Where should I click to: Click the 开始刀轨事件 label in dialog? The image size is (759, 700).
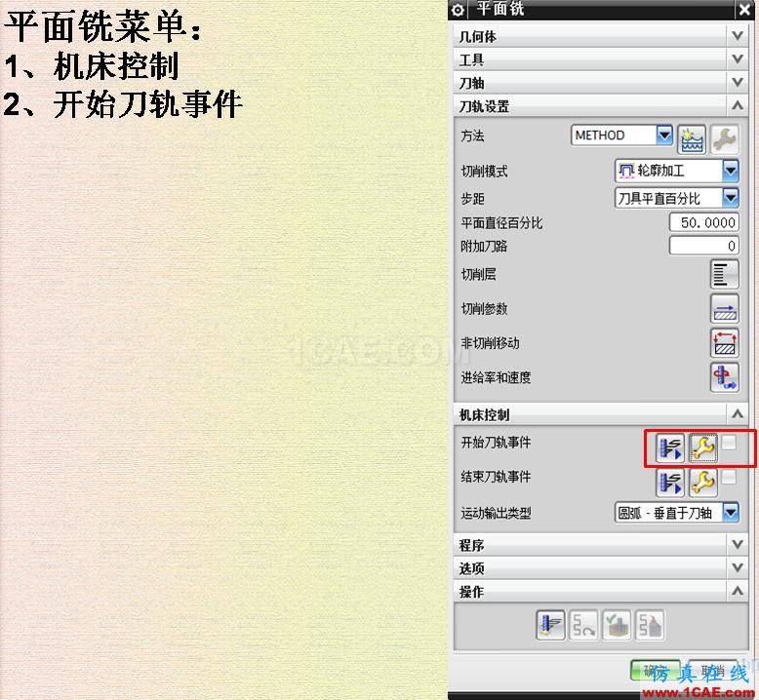point(497,443)
